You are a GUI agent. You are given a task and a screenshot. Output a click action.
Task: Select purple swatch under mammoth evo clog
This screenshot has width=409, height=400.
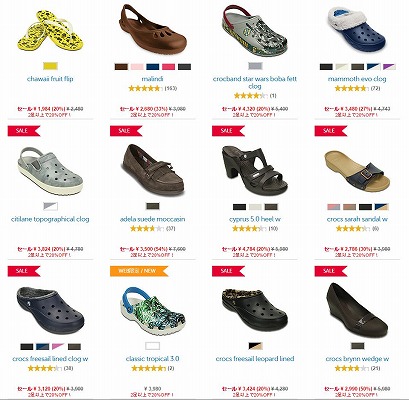pyautogui.click(x=389, y=67)
